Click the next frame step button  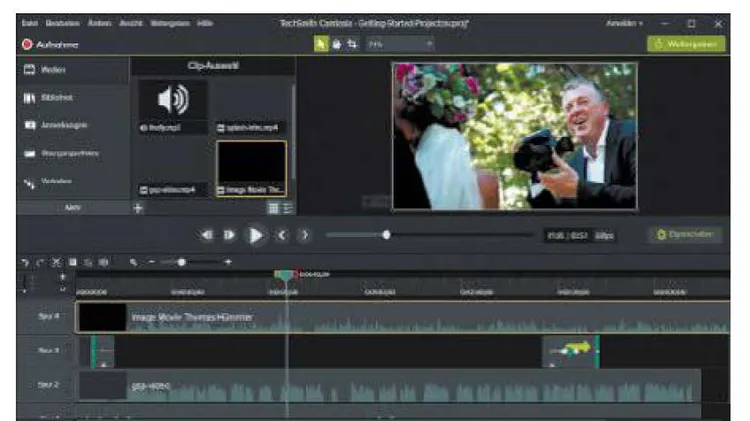pyautogui.click(x=230, y=235)
